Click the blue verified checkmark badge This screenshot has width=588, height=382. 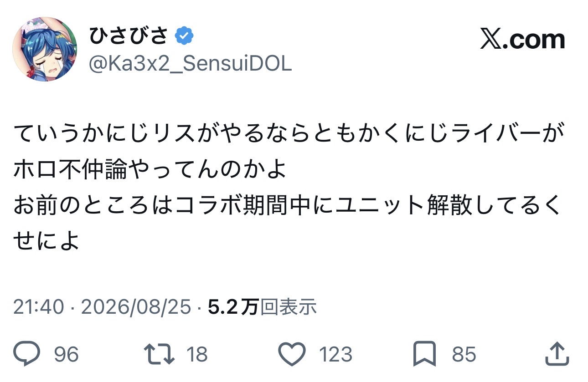[x=185, y=36]
